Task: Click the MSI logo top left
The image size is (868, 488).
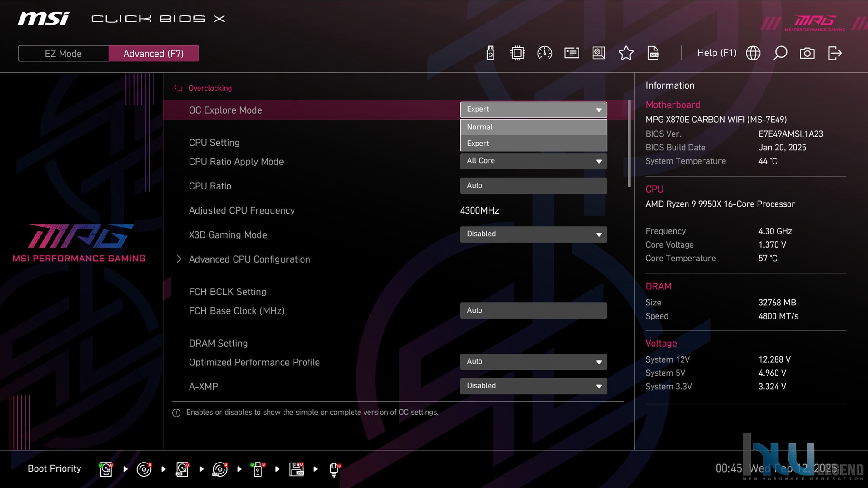Action: point(44,19)
